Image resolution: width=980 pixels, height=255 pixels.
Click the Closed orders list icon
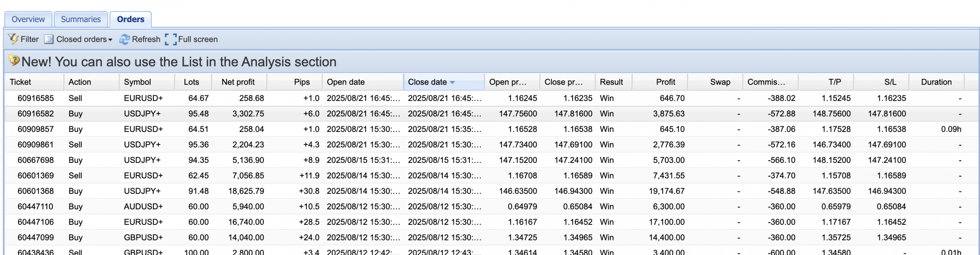click(49, 39)
